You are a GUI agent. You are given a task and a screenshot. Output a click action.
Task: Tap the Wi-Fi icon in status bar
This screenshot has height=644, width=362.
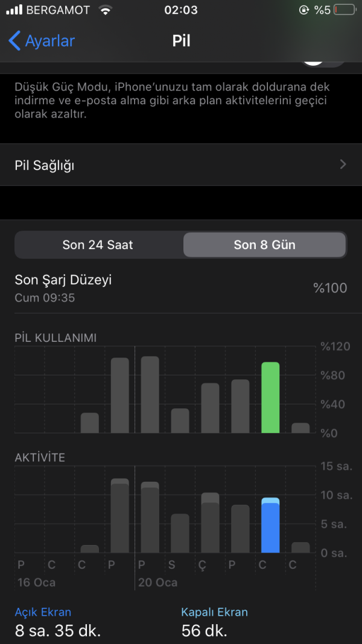click(x=106, y=10)
